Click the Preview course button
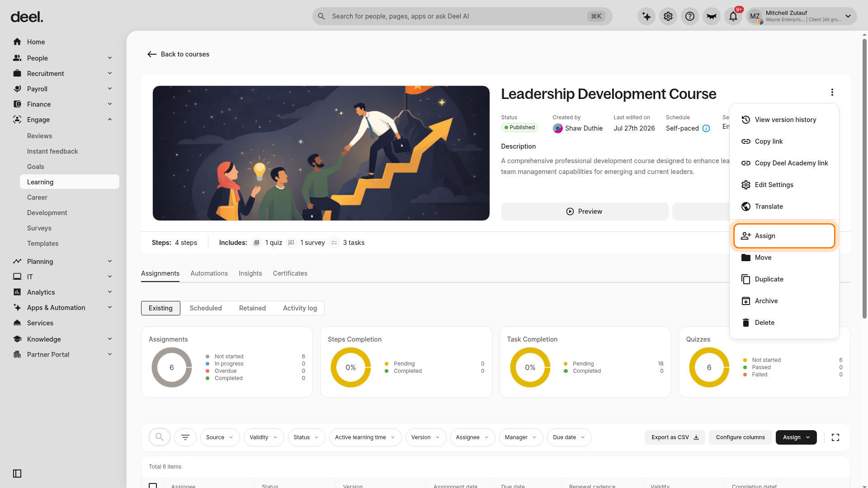 (585, 211)
